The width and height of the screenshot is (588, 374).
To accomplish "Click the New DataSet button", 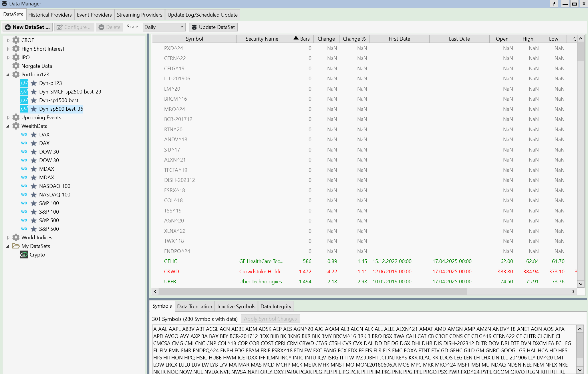I will (x=28, y=27).
